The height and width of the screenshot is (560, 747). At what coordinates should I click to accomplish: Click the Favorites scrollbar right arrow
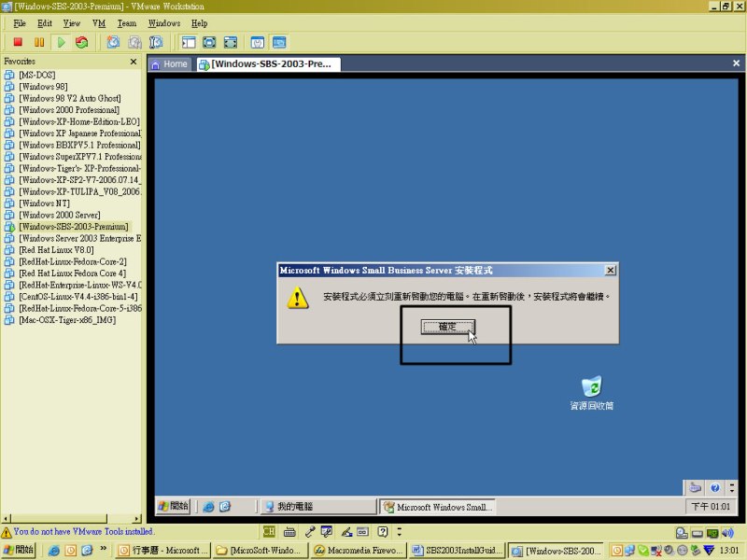click(137, 519)
